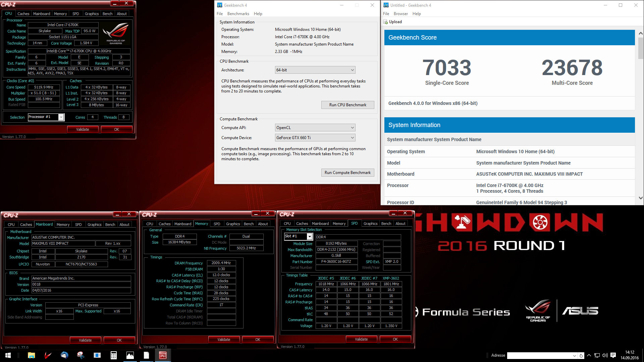Switch to Bench tab in top CPU-Z window
The width and height of the screenshot is (644, 362).
pyautogui.click(x=108, y=14)
